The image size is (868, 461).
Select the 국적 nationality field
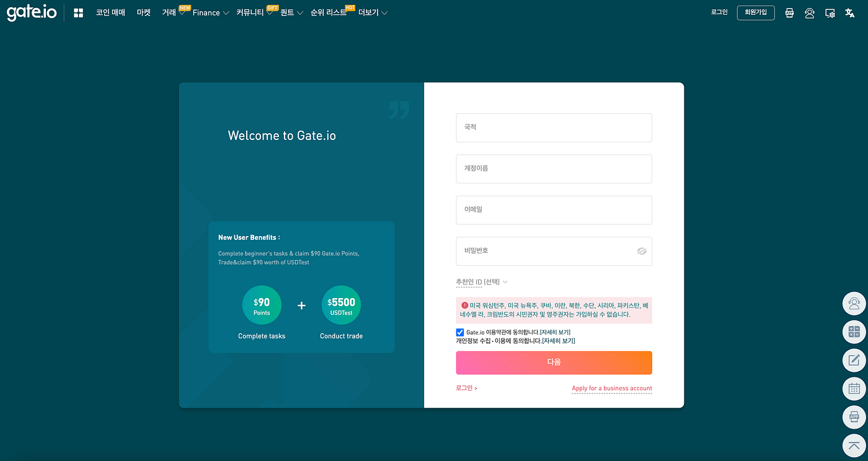pyautogui.click(x=554, y=128)
